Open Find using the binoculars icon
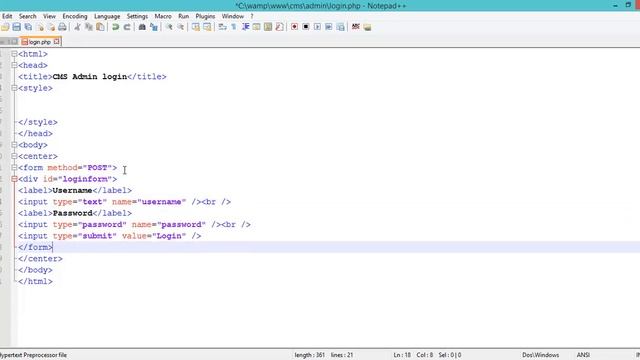640x360 pixels. [142, 27]
